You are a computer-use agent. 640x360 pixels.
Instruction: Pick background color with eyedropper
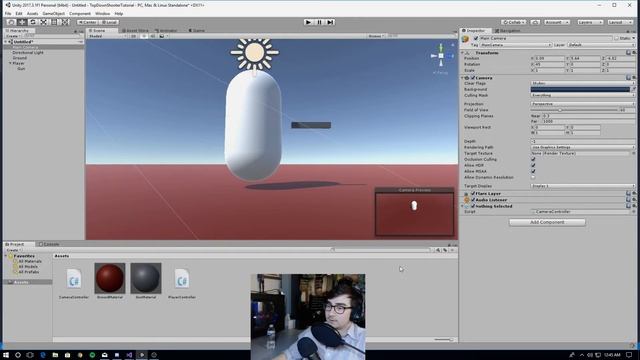tap(633, 89)
